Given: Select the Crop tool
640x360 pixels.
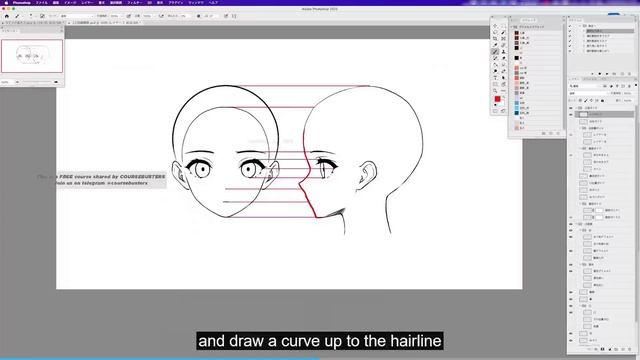Looking at the screenshot, I should (x=495, y=38).
